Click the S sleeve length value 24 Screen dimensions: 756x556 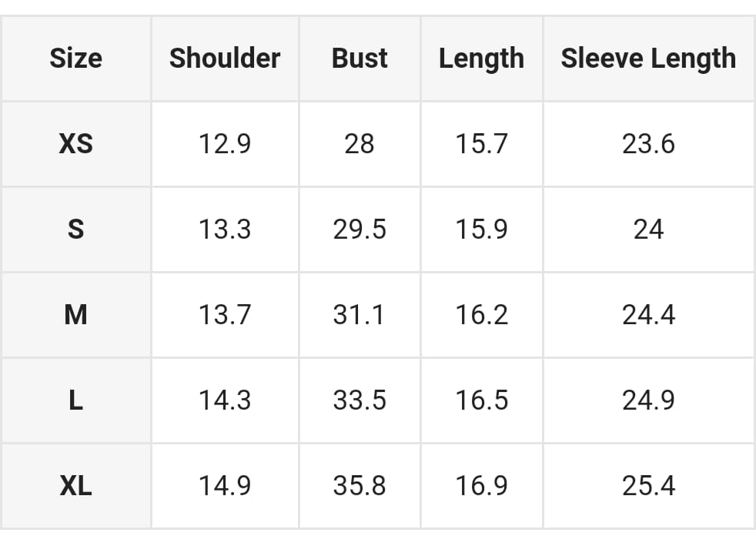(648, 229)
